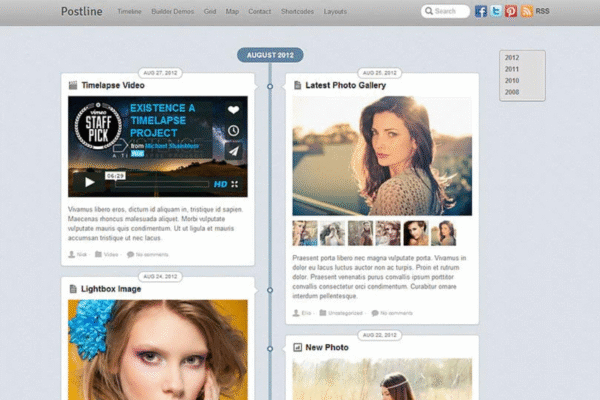Open the Shortcodes menu item
Image resolution: width=600 pixels, height=400 pixels.
[x=297, y=11]
